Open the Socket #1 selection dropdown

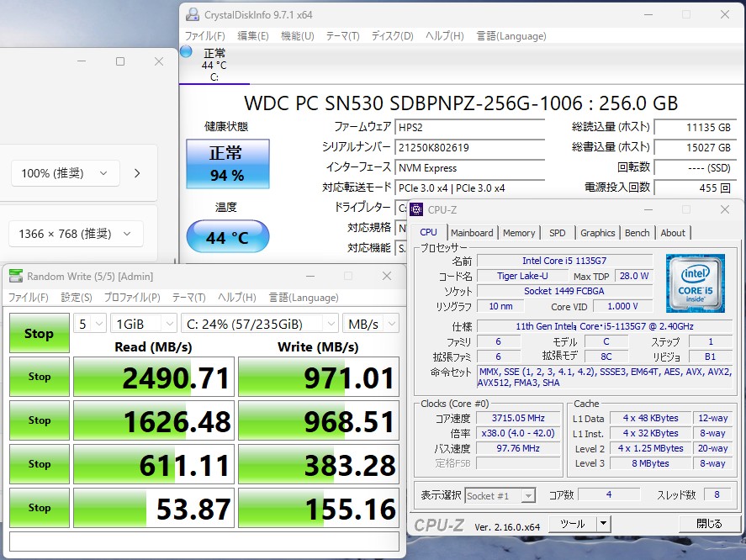[x=499, y=496]
